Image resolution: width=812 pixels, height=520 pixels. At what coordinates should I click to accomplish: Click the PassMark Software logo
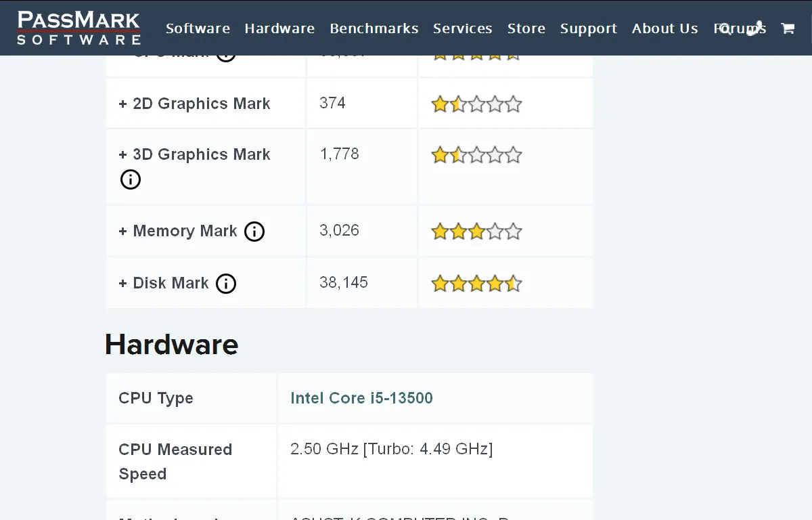pos(78,28)
